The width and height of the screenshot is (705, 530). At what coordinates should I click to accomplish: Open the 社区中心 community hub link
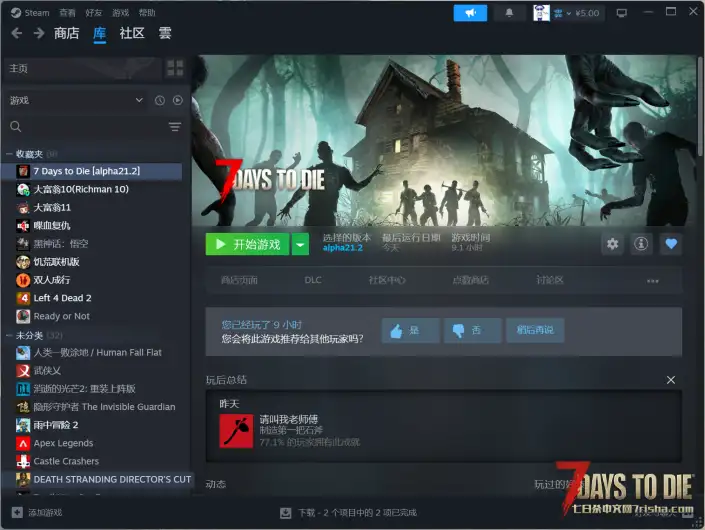[387, 281]
